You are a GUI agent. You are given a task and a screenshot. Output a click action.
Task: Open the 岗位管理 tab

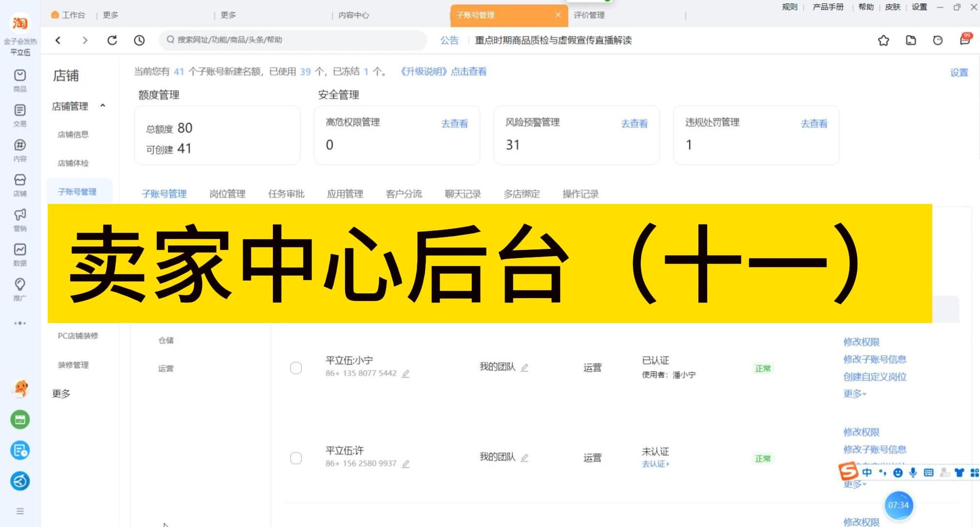[227, 194]
